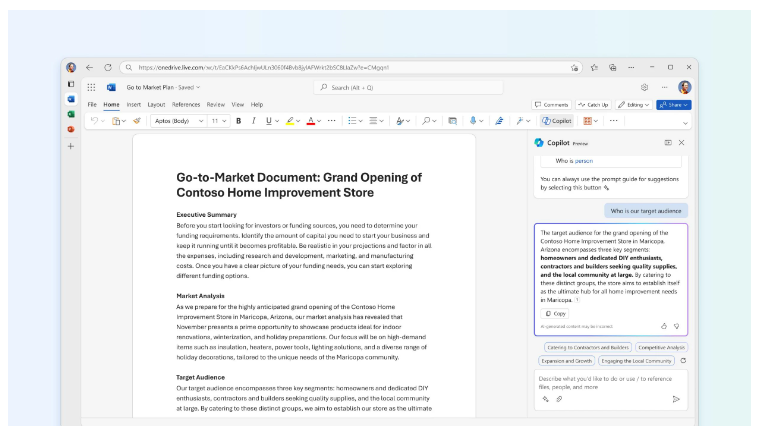
Task: Click the Styles icon in the toolbar
Action: click(x=400, y=121)
